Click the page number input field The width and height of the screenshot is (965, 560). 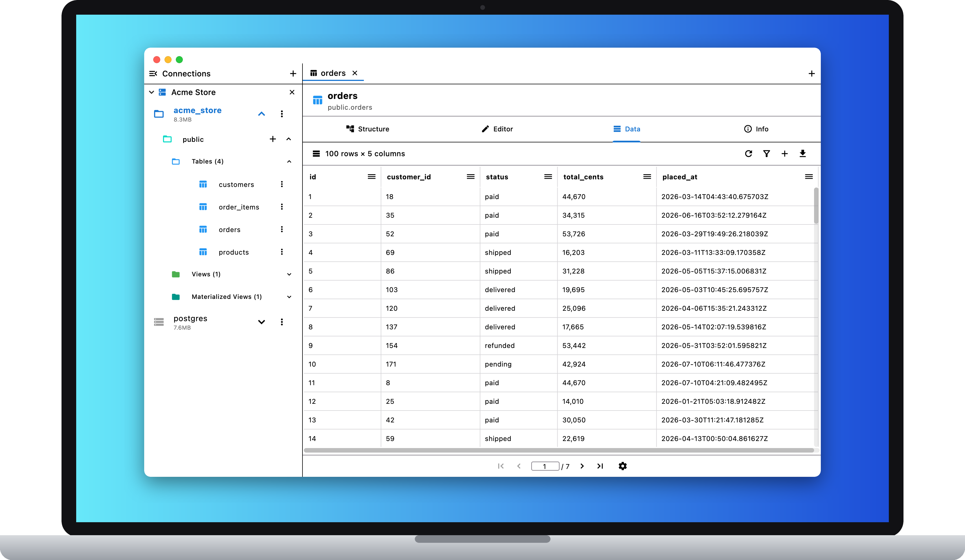545,466
